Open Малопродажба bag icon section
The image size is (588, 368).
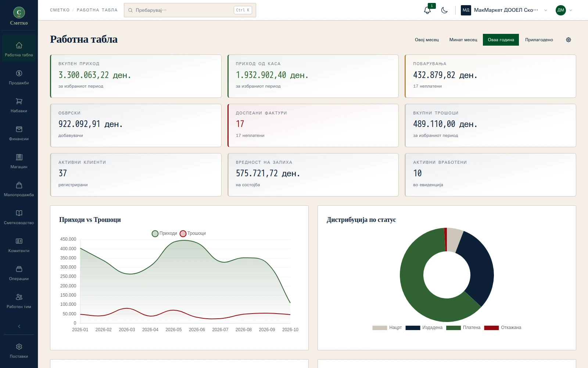click(19, 188)
